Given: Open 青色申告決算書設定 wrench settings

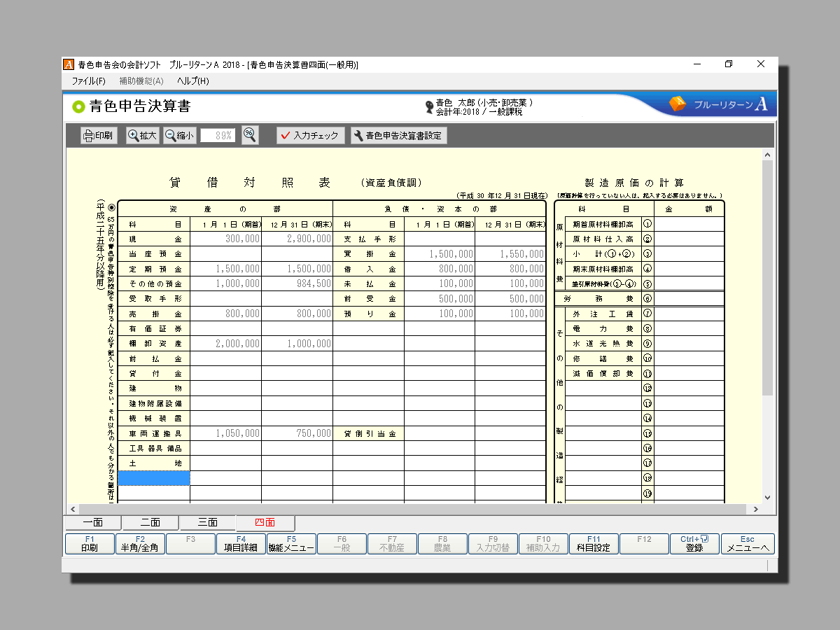Looking at the screenshot, I should tap(398, 136).
